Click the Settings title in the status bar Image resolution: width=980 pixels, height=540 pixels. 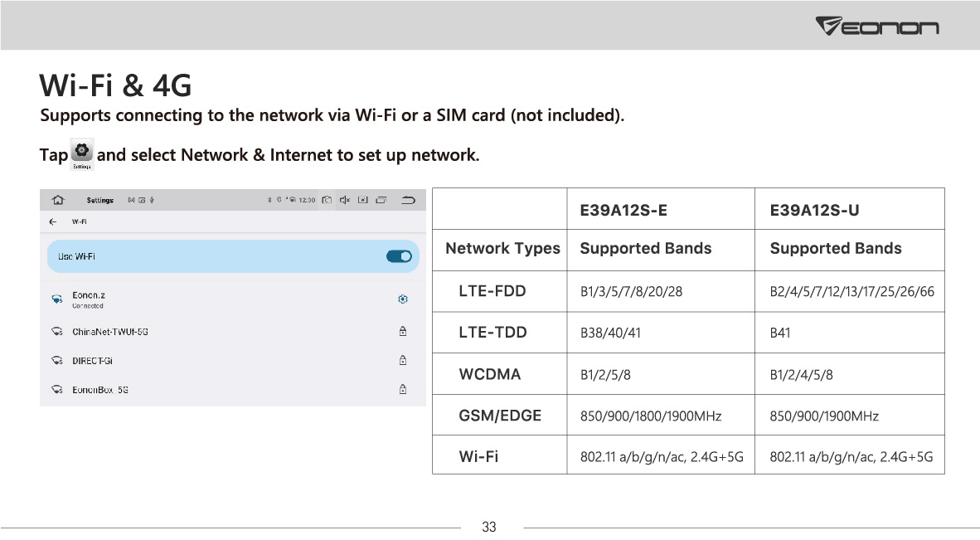click(x=100, y=200)
